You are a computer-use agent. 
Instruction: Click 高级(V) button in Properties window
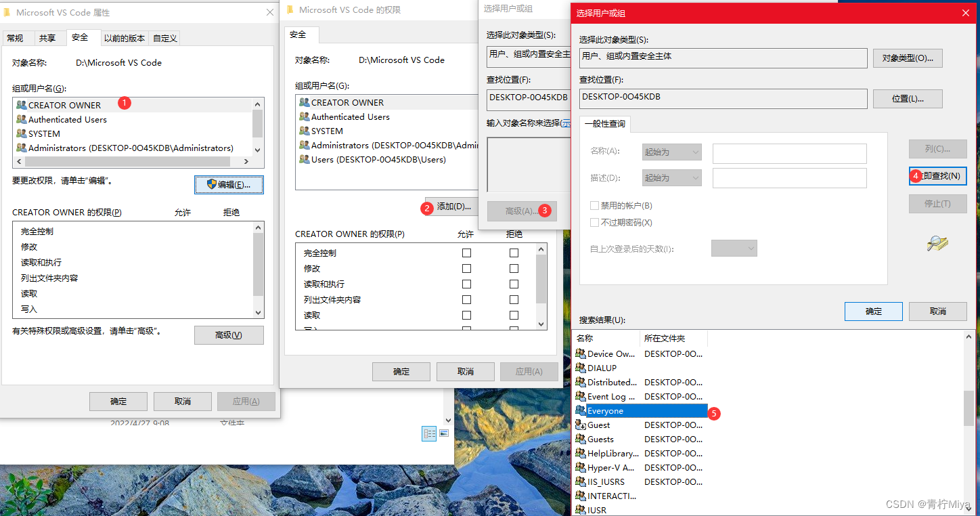click(229, 335)
